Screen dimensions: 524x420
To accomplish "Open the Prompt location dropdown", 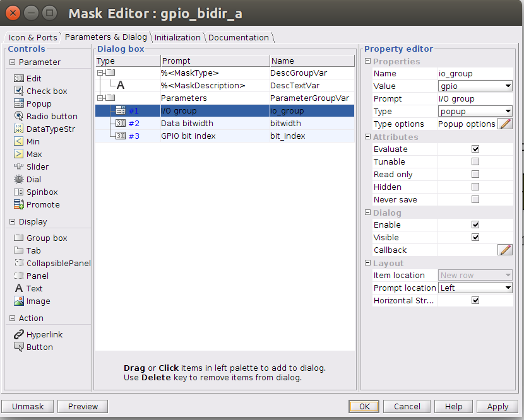I will coord(475,288).
